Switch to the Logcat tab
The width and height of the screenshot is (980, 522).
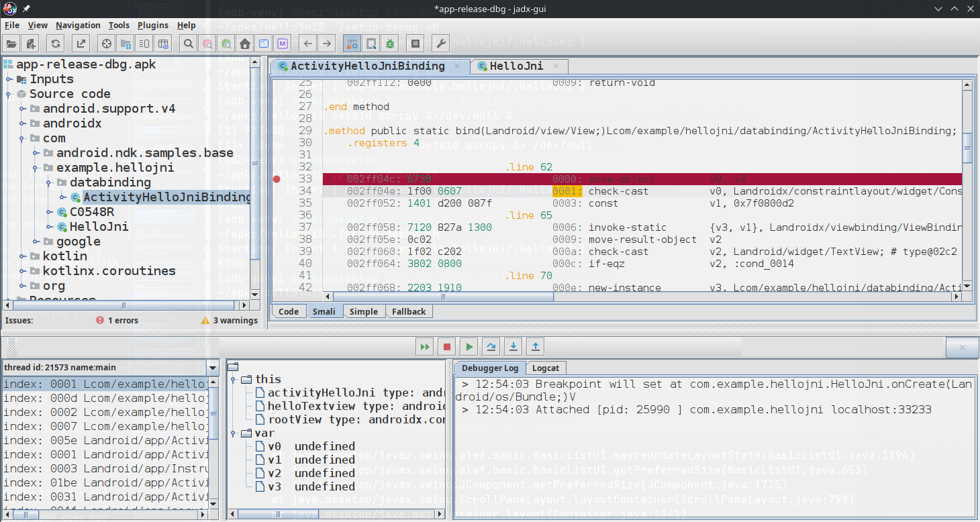(545, 368)
